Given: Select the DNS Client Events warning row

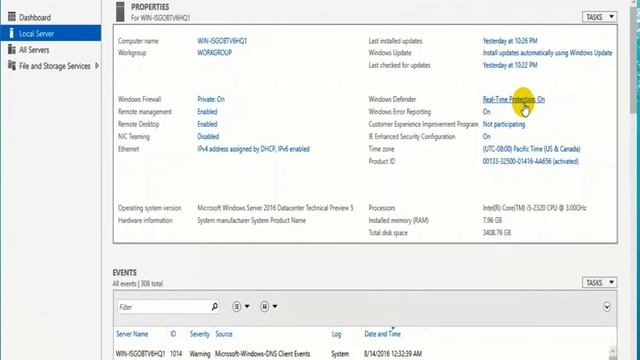Looking at the screenshot, I should [362, 353].
